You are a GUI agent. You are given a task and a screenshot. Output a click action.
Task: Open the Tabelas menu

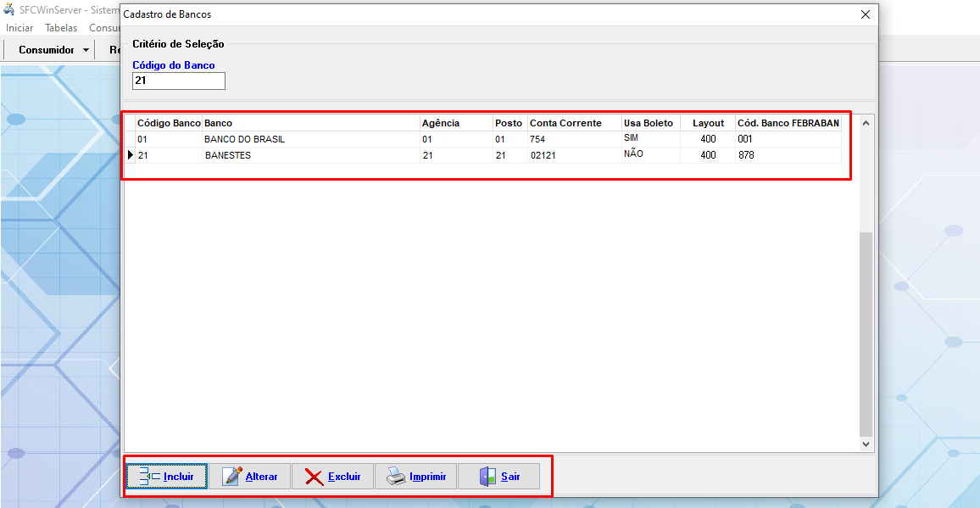[61, 28]
